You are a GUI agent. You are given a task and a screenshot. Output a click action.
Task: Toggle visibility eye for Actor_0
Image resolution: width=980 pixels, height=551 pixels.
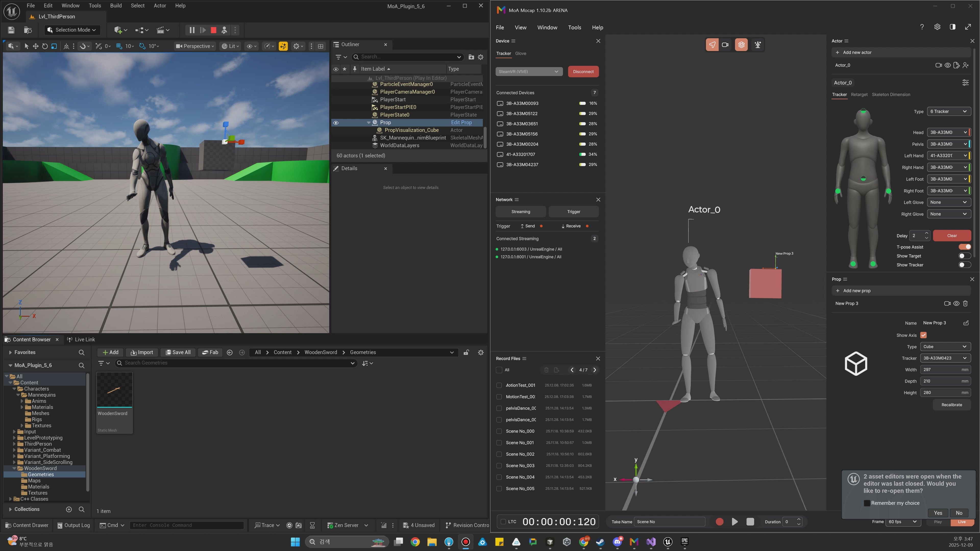[947, 65]
